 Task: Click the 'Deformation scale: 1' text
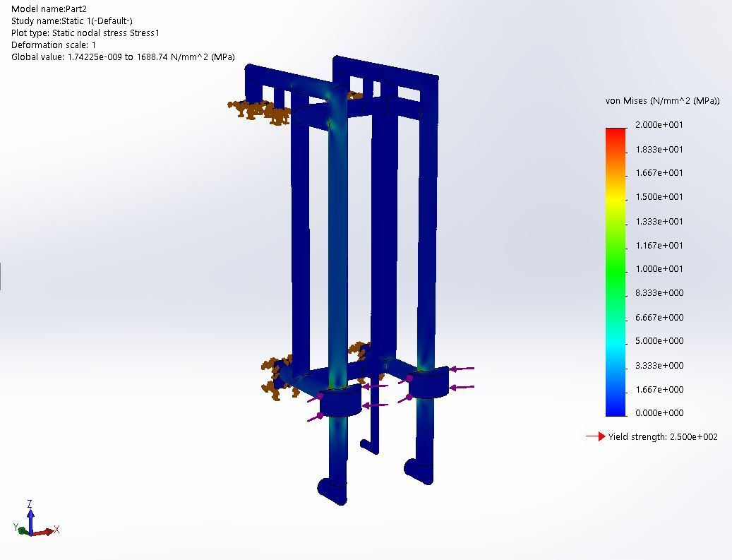(54, 45)
